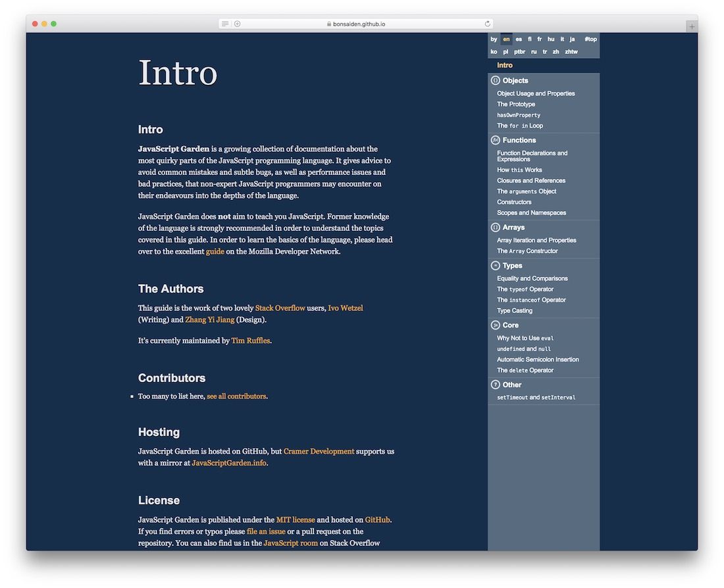Click the lock icon beside the URL
The image size is (724, 588).
click(328, 24)
